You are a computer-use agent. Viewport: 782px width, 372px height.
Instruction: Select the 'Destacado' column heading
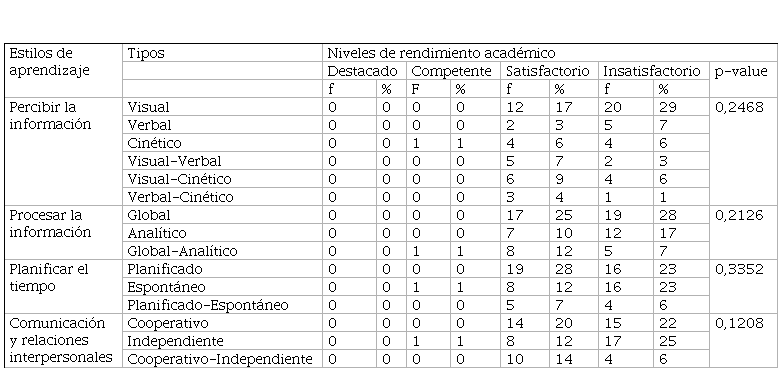click(x=364, y=71)
